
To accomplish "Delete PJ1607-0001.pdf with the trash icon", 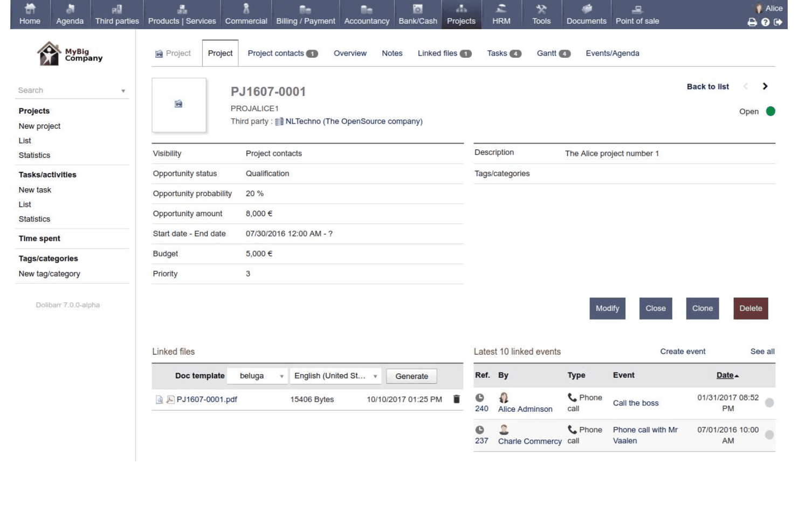I will [x=456, y=399].
